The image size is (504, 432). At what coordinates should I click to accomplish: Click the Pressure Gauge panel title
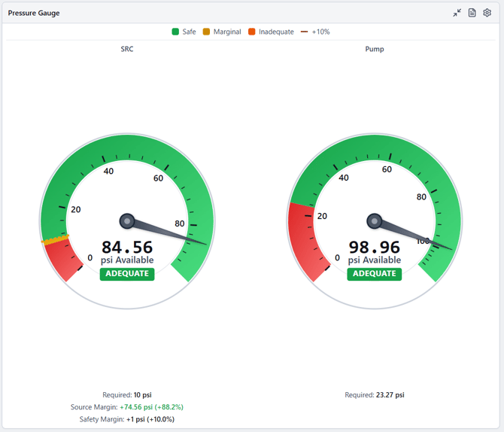click(x=34, y=13)
